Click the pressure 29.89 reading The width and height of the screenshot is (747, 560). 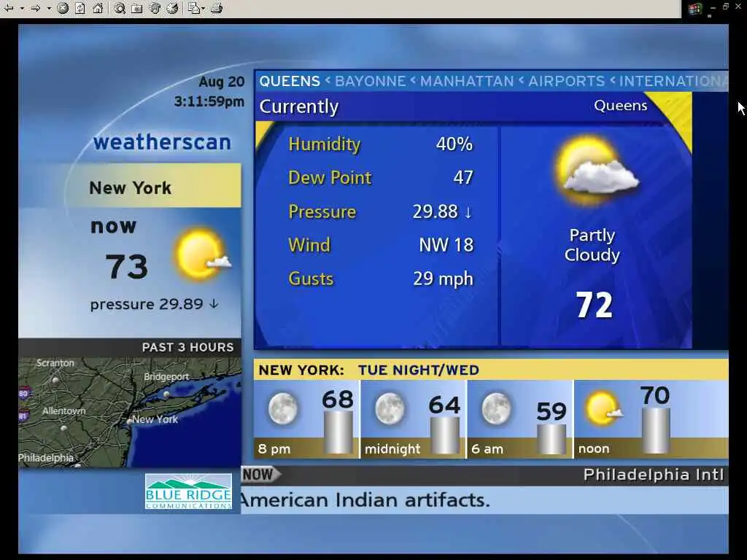[155, 304]
